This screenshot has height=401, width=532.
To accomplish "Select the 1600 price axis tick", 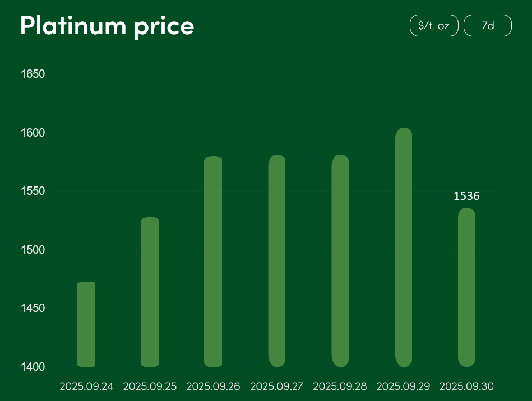I will coord(33,133).
